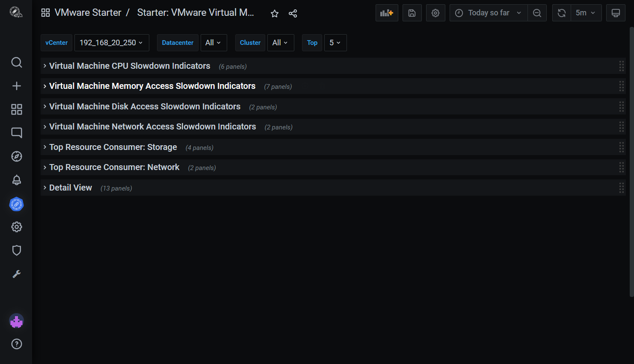The image size is (634, 364).
Task: Open the 5m refresh interval dropdown
Action: [x=586, y=13]
